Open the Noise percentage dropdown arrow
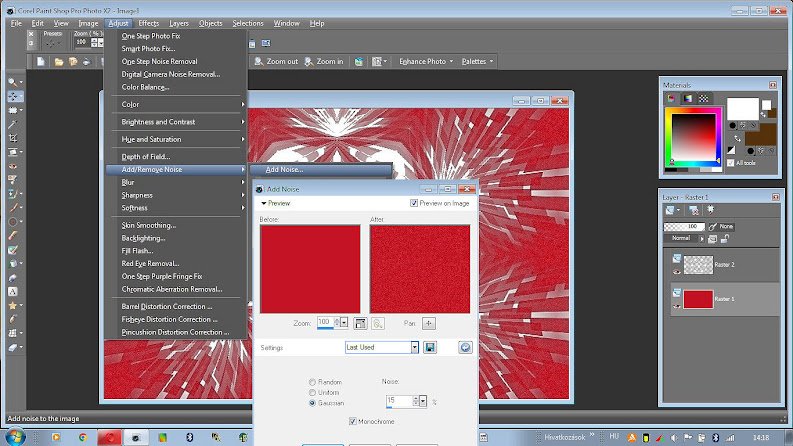The height and width of the screenshot is (446, 793). point(423,401)
